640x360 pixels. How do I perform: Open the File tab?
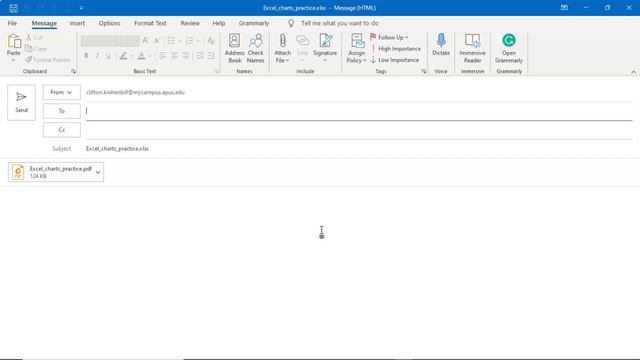point(12,23)
